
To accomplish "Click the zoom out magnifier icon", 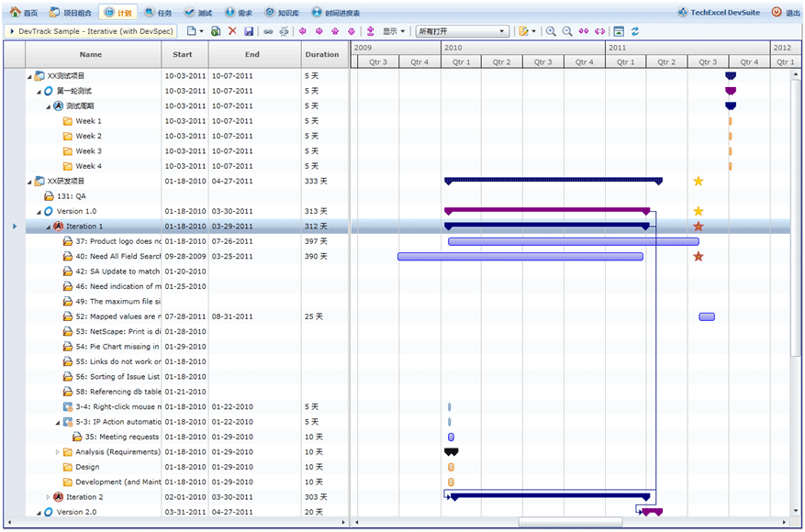I will click(x=567, y=31).
